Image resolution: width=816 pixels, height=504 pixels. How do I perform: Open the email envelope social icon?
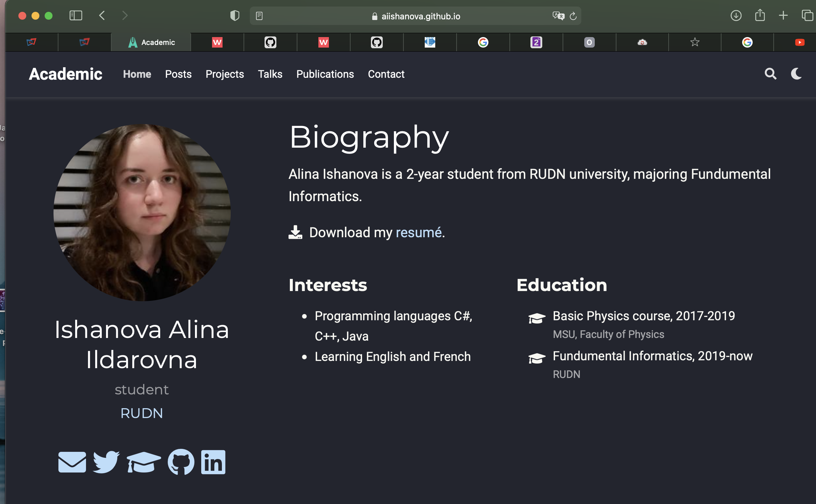point(72,462)
